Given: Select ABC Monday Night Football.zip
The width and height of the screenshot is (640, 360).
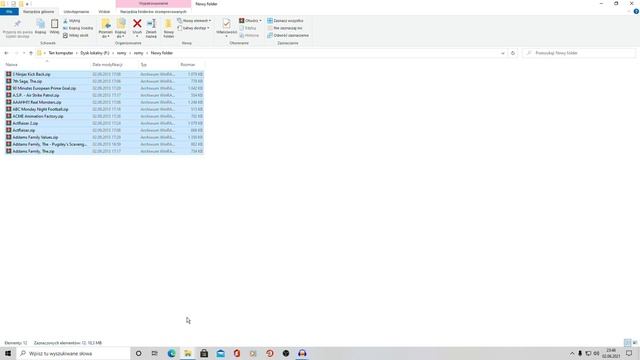Looking at the screenshot, I should (104, 109).
